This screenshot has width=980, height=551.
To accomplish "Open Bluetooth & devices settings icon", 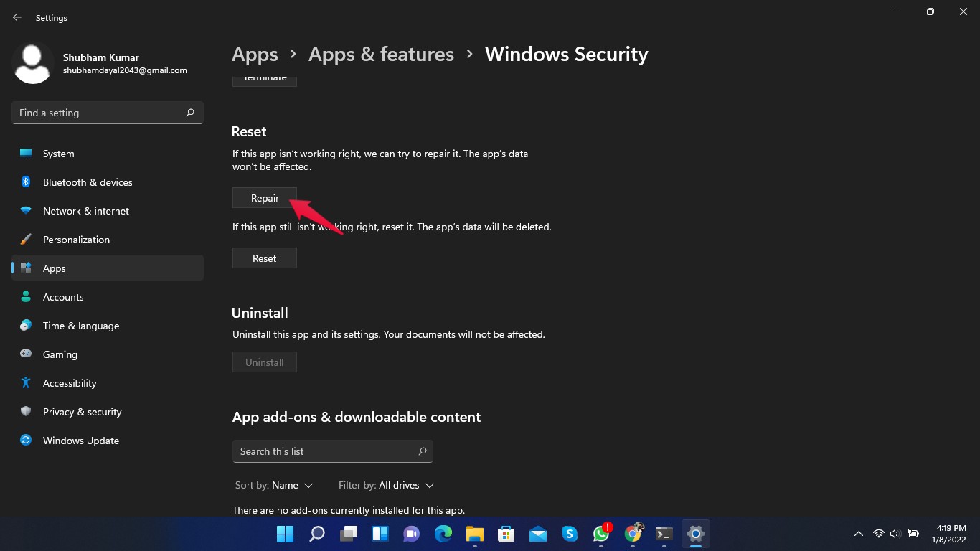I will (26, 182).
